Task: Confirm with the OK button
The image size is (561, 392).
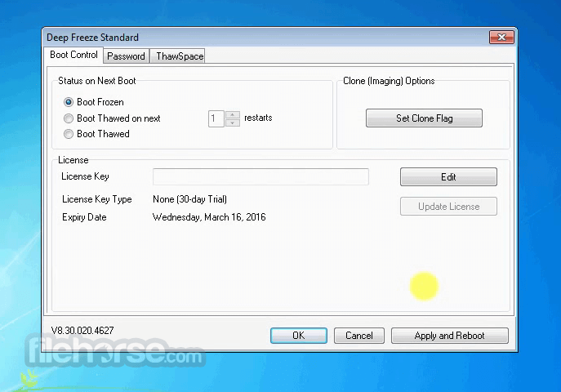Action: coord(299,336)
